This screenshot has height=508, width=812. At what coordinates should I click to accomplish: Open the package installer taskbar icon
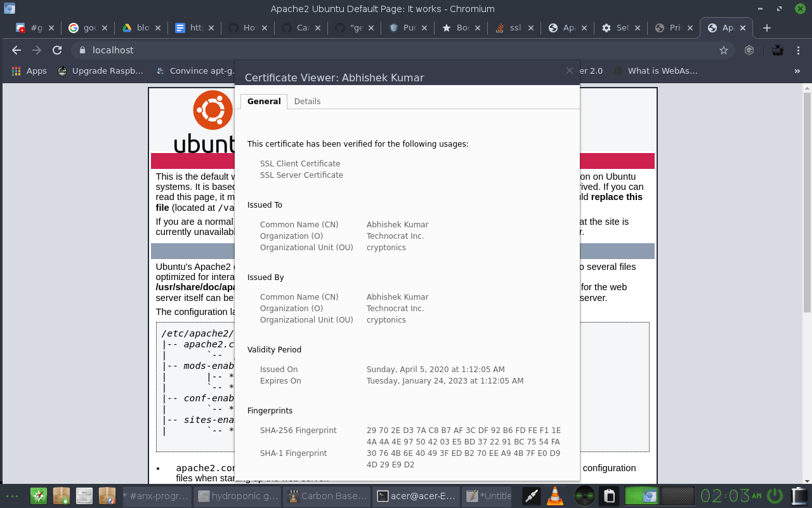coord(62,496)
